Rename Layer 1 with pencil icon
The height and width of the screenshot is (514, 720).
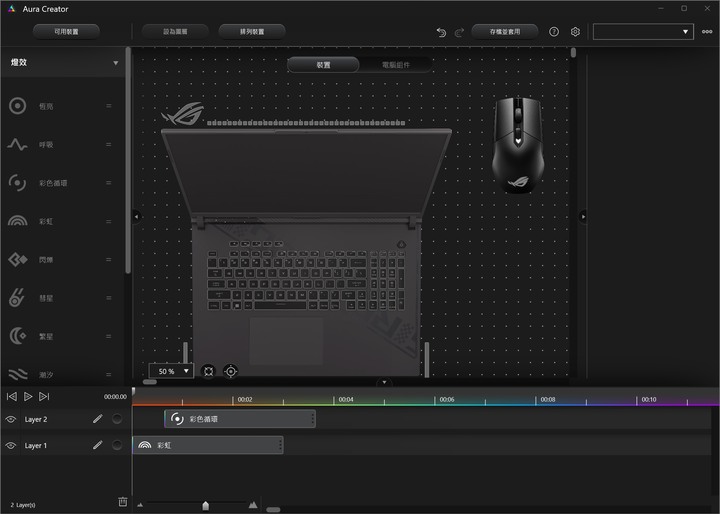click(97, 445)
